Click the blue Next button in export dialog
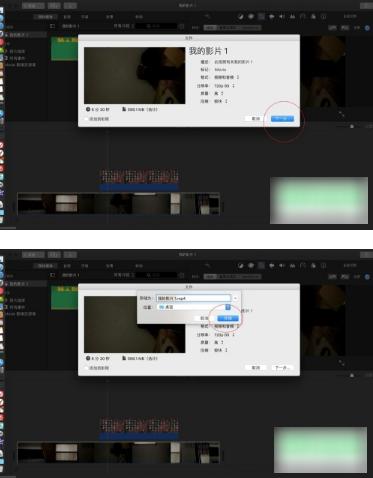The image size is (373, 478). pyautogui.click(x=282, y=118)
